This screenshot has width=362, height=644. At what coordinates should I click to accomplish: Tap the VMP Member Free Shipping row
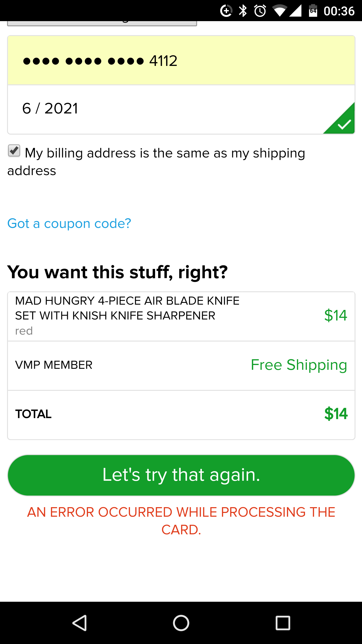click(181, 365)
